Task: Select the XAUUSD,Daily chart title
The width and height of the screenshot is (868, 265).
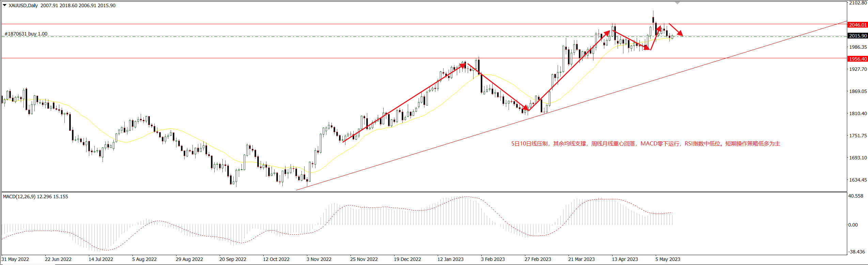Action: [23, 5]
